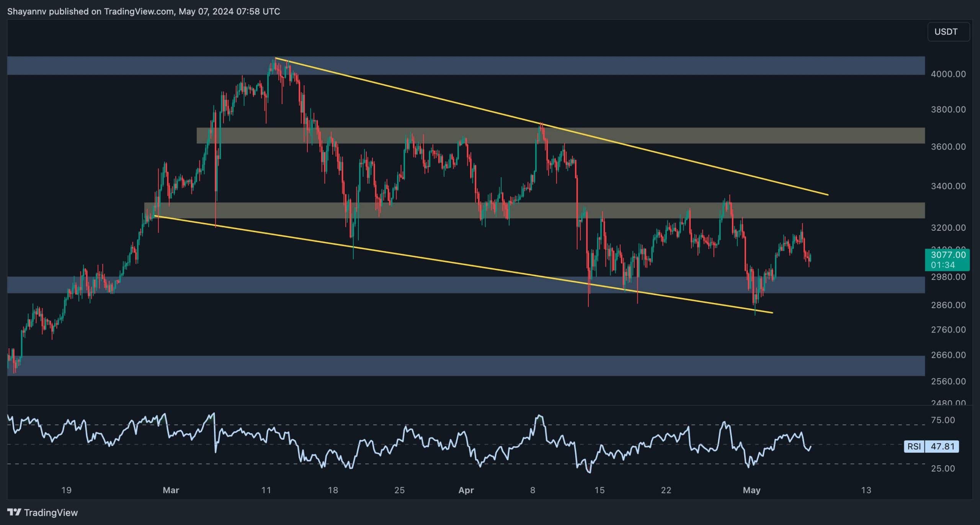The image size is (980, 525).
Task: Click the 25.00 RSI level label
Action: [942, 468]
